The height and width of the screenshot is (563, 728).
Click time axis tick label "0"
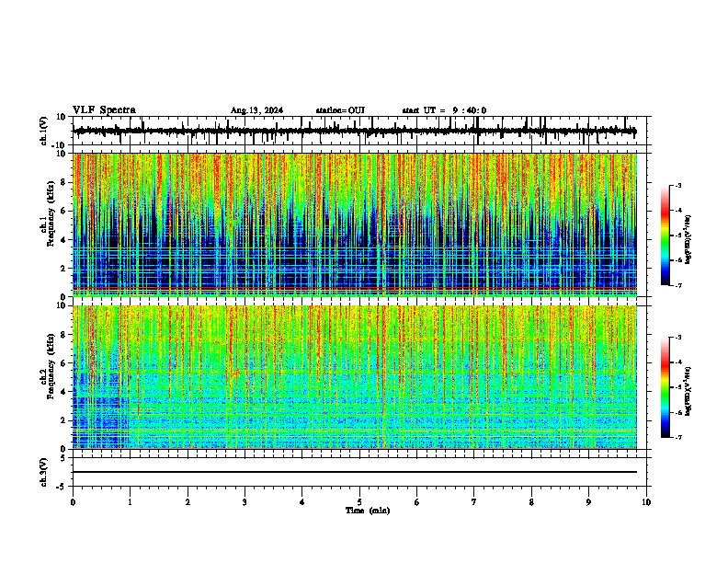click(73, 502)
